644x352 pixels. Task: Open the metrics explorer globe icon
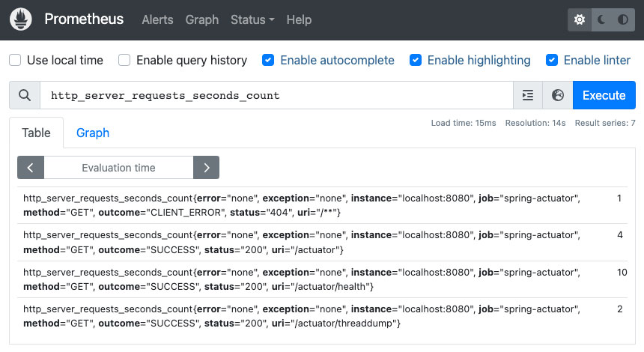557,95
